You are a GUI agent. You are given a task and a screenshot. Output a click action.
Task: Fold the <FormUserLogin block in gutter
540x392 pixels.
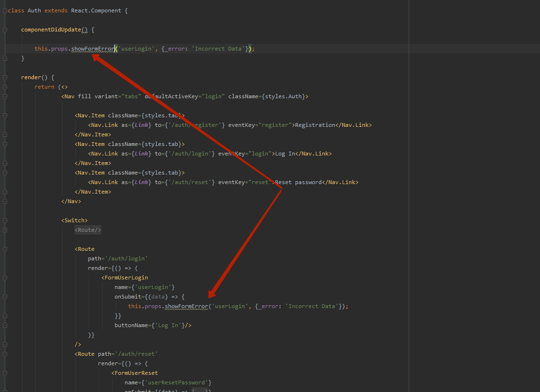5,278
